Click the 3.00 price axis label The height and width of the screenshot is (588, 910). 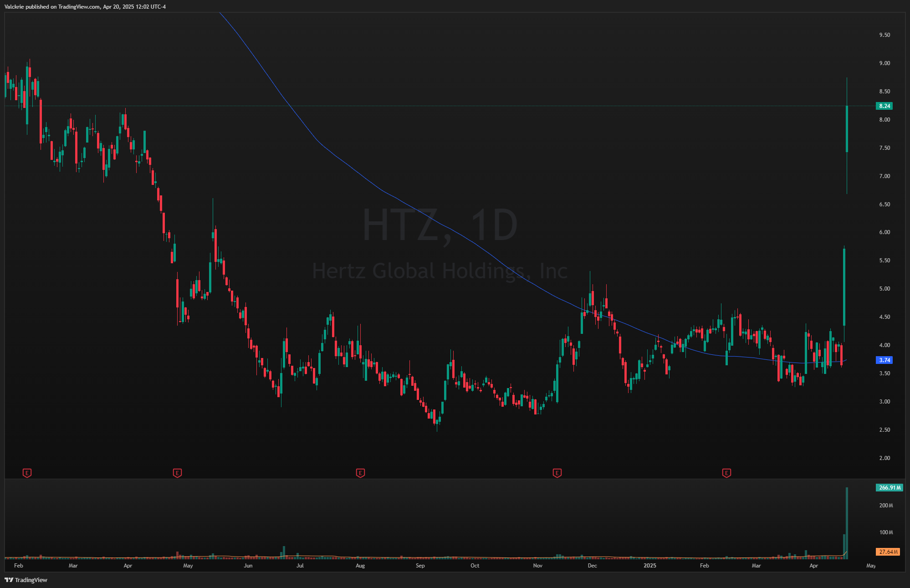click(x=884, y=402)
